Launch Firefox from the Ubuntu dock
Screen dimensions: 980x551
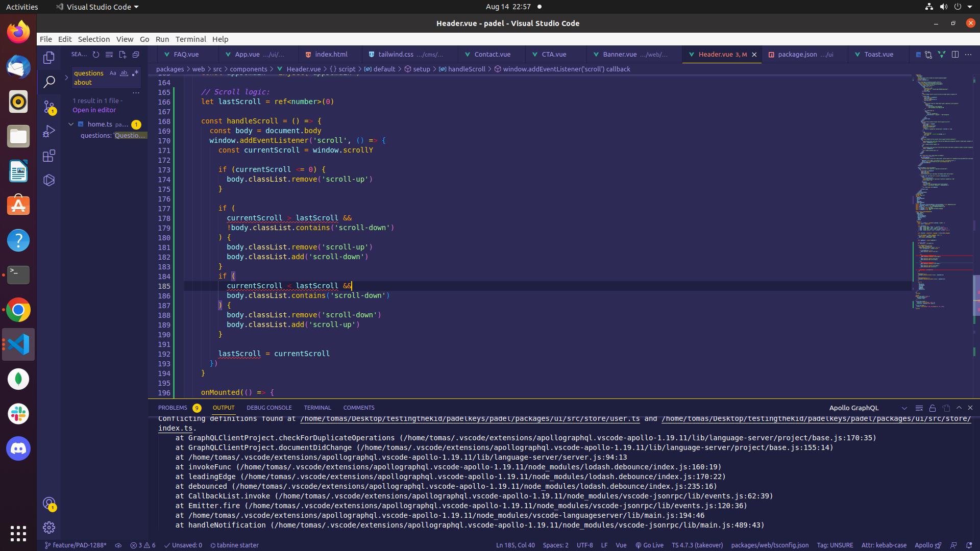tap(18, 32)
